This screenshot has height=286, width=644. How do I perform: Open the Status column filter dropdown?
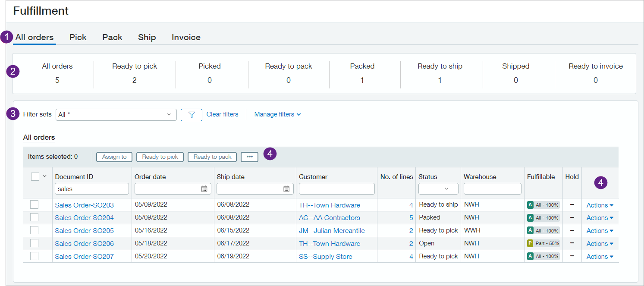point(437,189)
